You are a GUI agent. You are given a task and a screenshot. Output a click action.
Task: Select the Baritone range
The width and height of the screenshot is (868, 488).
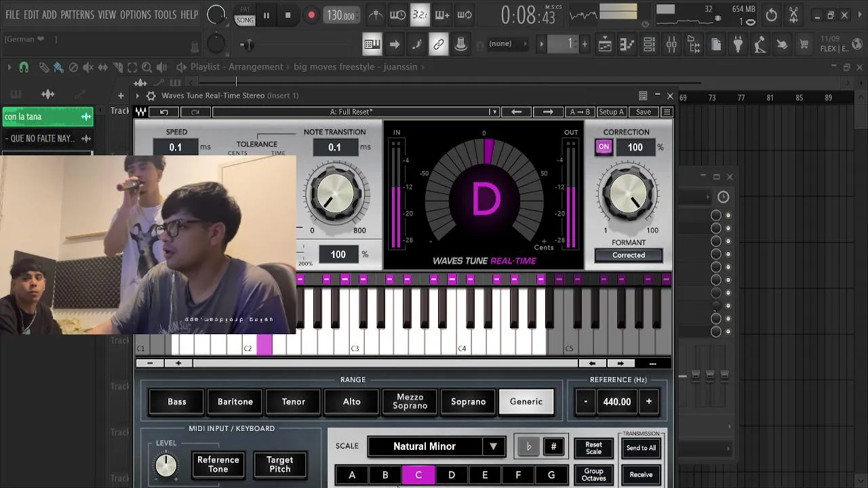click(x=235, y=402)
